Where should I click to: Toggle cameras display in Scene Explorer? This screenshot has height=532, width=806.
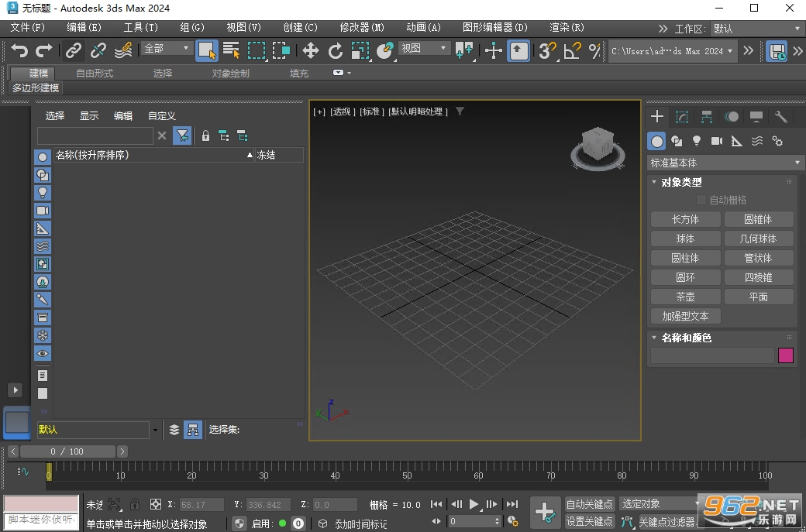(x=43, y=211)
